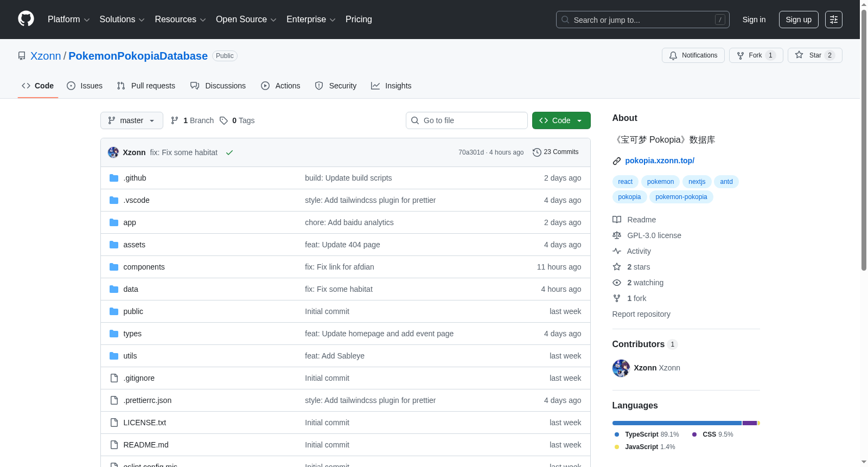View the 23 Commits history
Viewport: 868px width, 467px height.
[556, 152]
